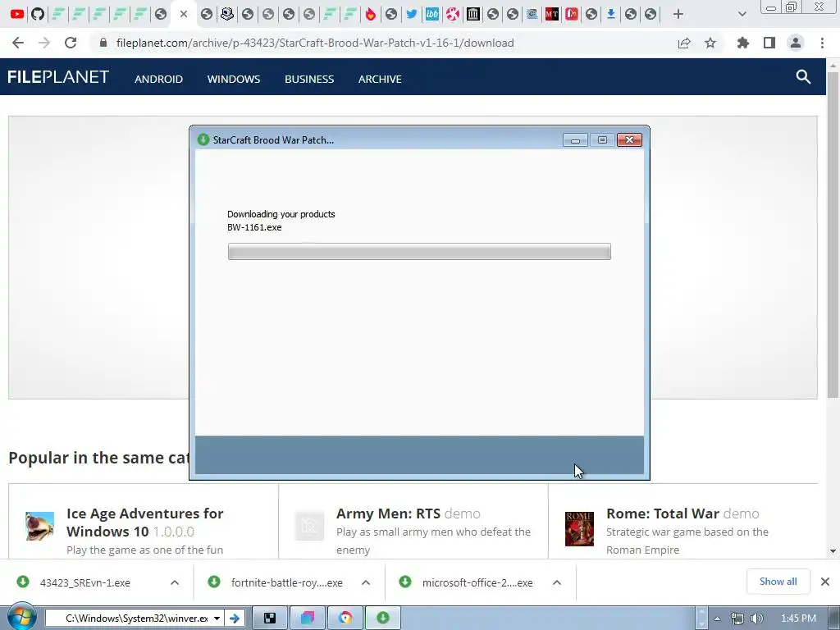Expand options for microsoft-office-2 download
This screenshot has width=840, height=630.
(x=557, y=583)
